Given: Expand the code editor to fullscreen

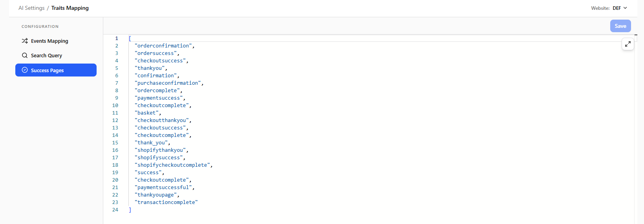Looking at the screenshot, I should point(628,44).
